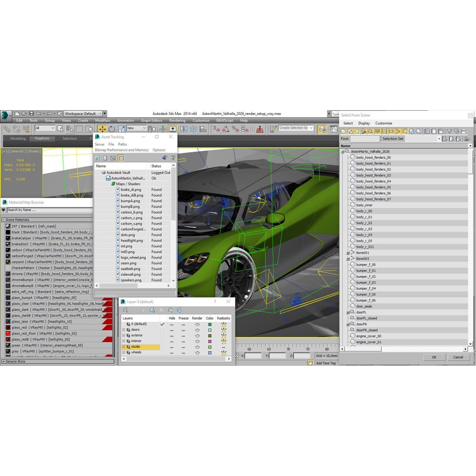Make the wheels layer current via checkbox
The width and height of the screenshot is (476, 476).
(x=162, y=353)
